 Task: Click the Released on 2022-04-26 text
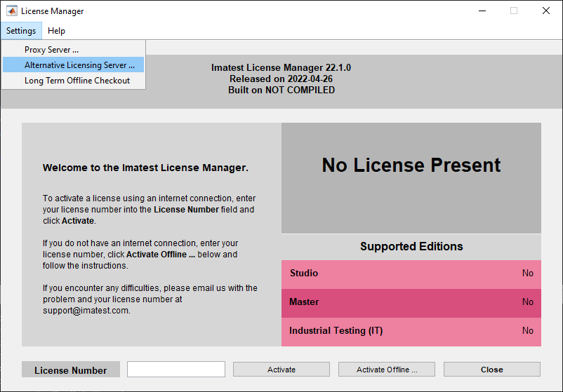pyautogui.click(x=281, y=79)
